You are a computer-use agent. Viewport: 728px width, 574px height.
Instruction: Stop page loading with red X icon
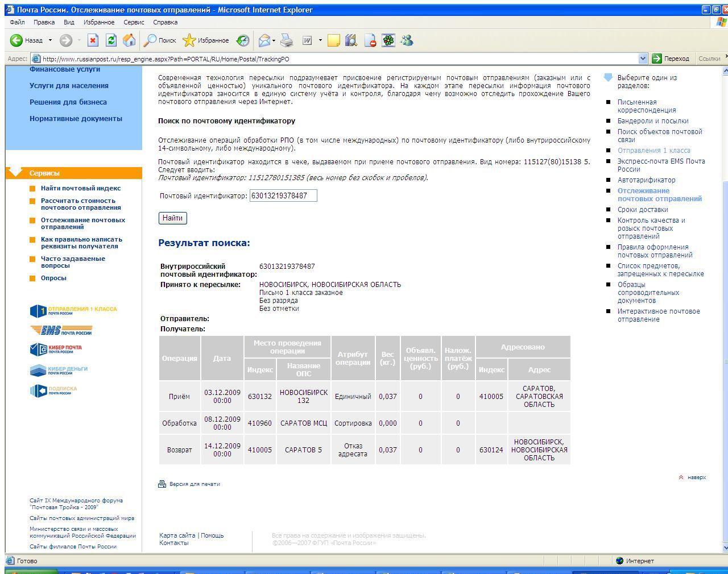point(93,40)
